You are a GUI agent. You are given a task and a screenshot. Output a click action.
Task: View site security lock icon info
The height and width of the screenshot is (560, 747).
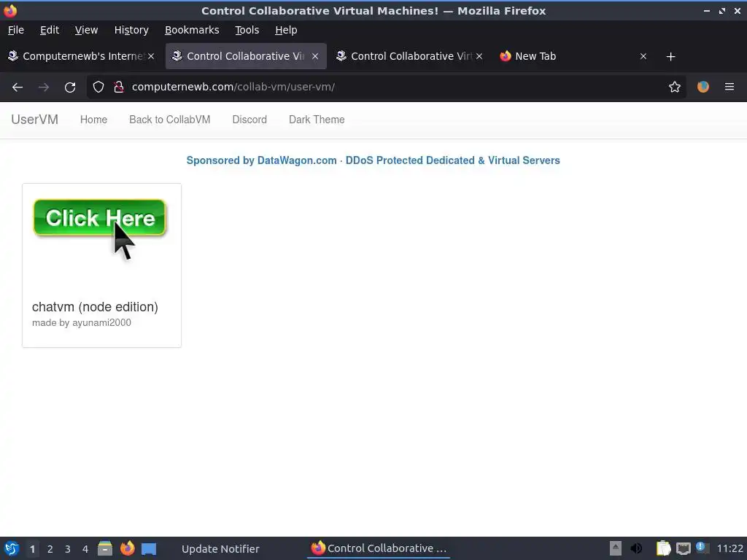coord(119,87)
